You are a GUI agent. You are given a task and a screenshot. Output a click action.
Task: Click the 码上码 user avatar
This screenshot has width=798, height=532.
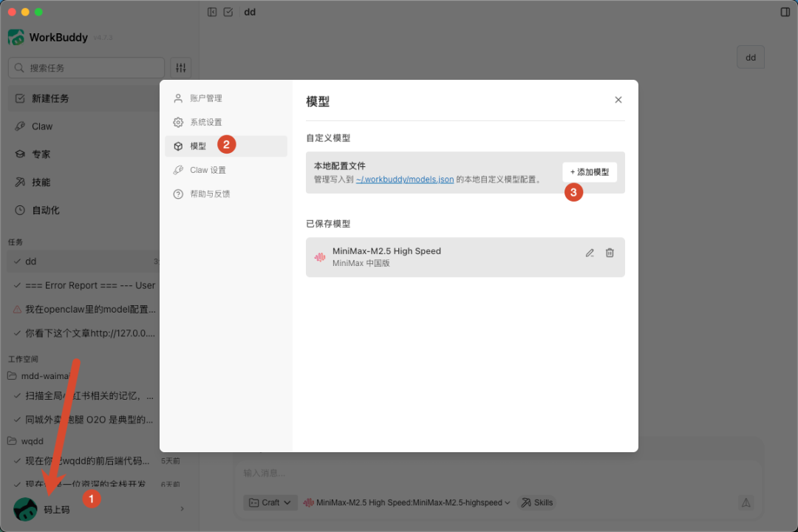(25, 509)
